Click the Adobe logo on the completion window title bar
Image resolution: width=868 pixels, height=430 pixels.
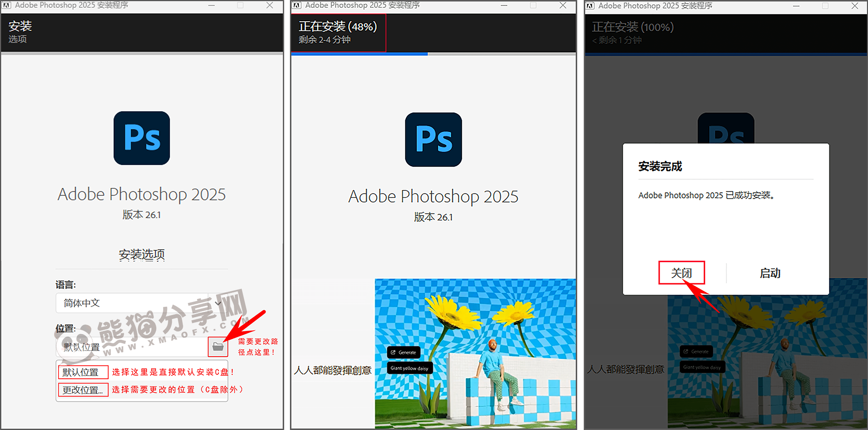click(589, 6)
